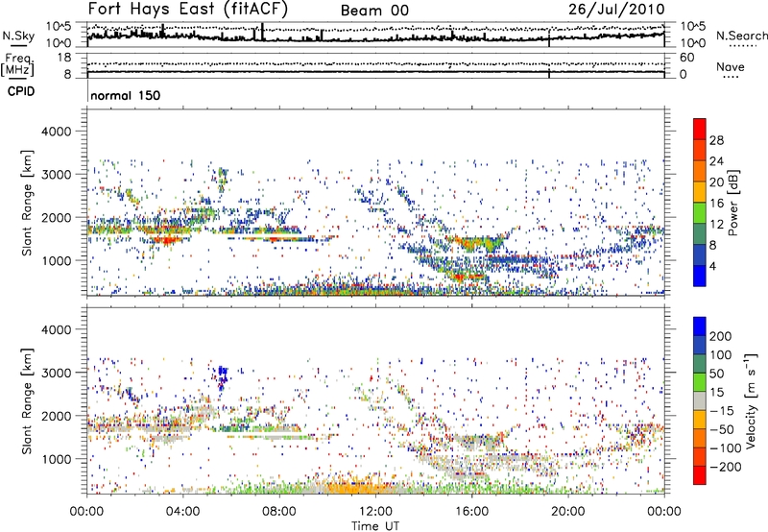This screenshot has width=768, height=532.
Task: Click the blue bottom of power color bar
Action: click(x=700, y=276)
